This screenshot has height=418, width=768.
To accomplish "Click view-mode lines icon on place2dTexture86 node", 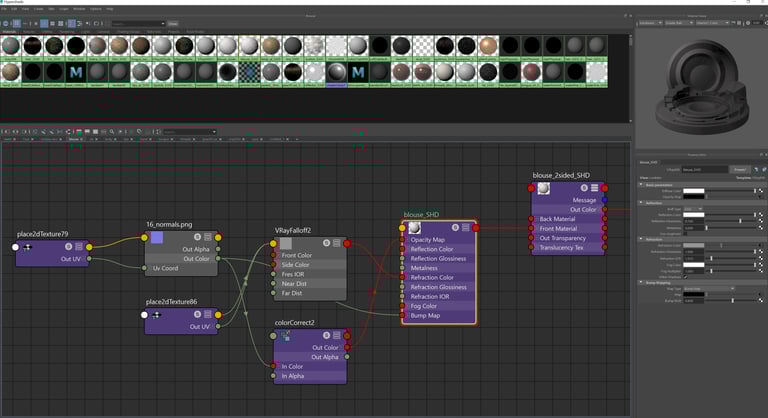I will (208, 314).
